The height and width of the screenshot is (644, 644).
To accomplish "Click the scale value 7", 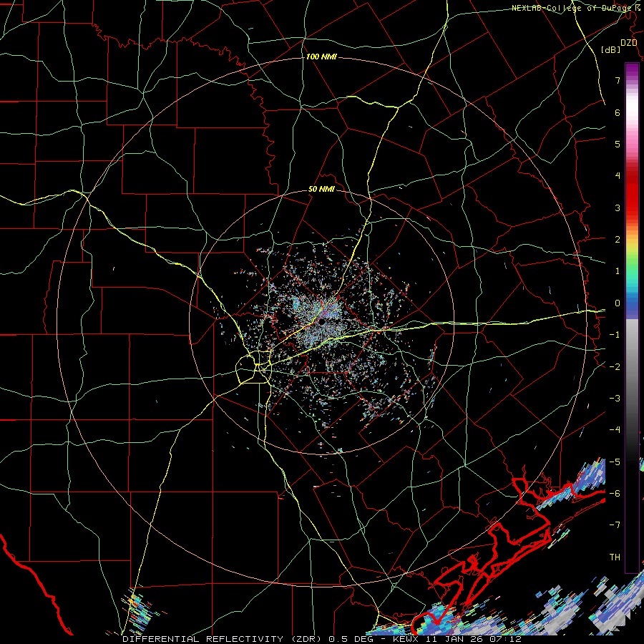I will pyautogui.click(x=618, y=80).
